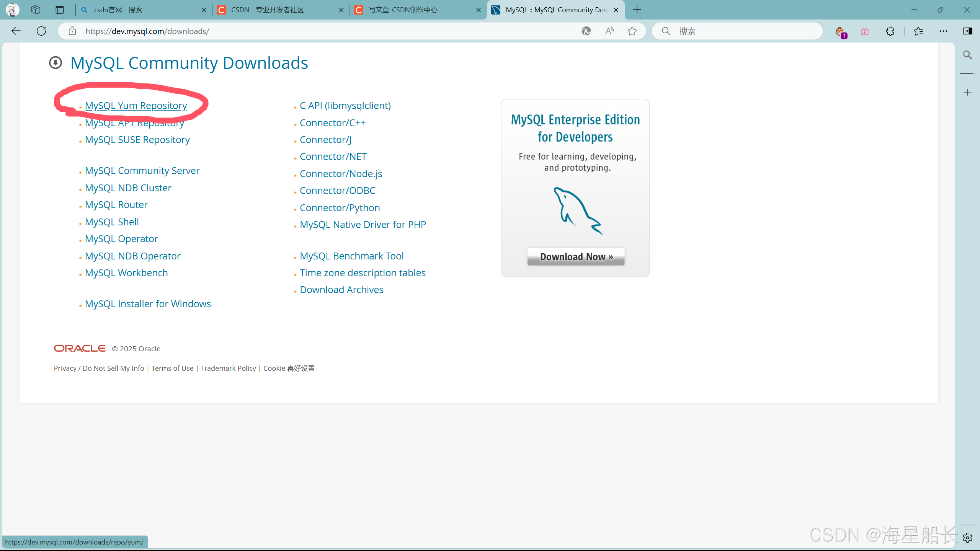Click the browser back arrow
The image size is (980, 551).
(x=16, y=31)
